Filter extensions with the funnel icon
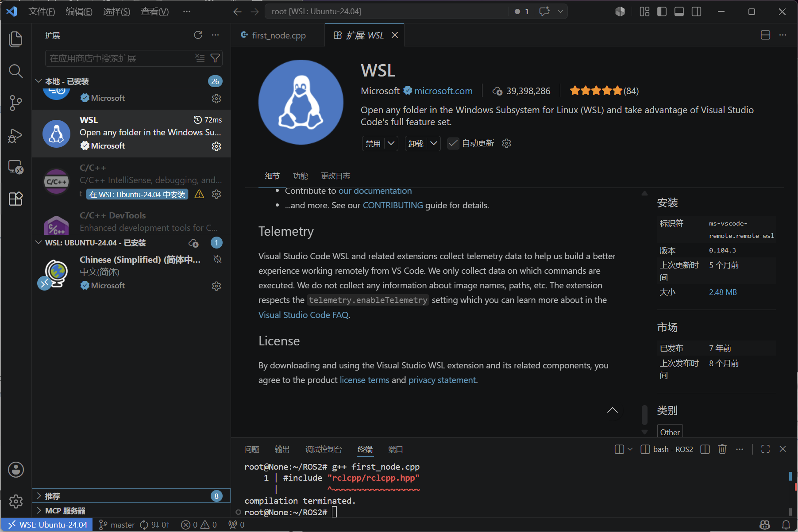This screenshot has height=532, width=798. pyautogui.click(x=215, y=58)
